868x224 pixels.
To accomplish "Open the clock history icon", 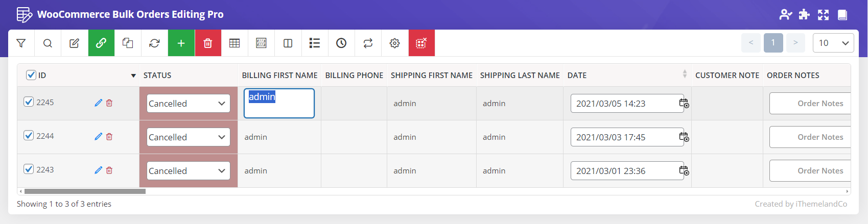I will tap(341, 43).
